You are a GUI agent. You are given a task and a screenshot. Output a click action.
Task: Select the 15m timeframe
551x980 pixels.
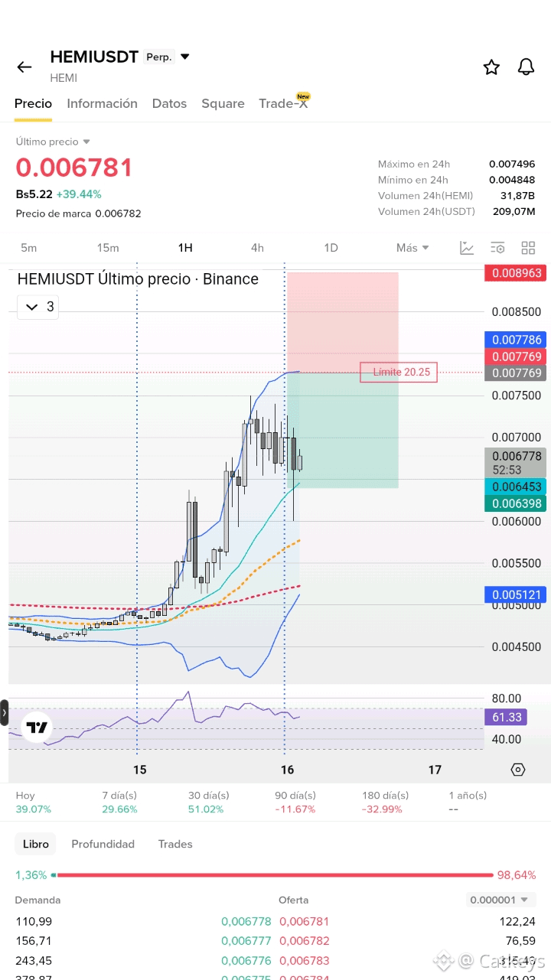108,248
